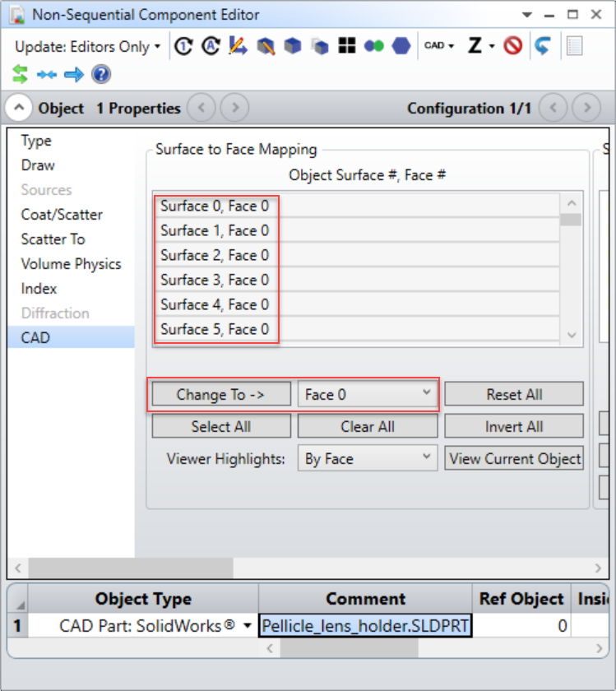Open the Object Type dropdown in row 1
Viewport: 616px width, 691px height.
click(248, 626)
